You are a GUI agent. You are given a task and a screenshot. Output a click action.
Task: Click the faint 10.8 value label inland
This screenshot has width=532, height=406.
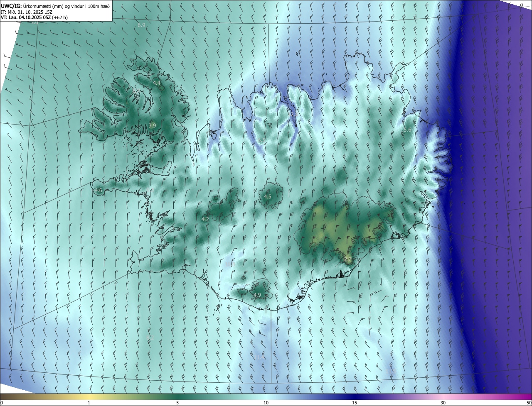[230, 264]
